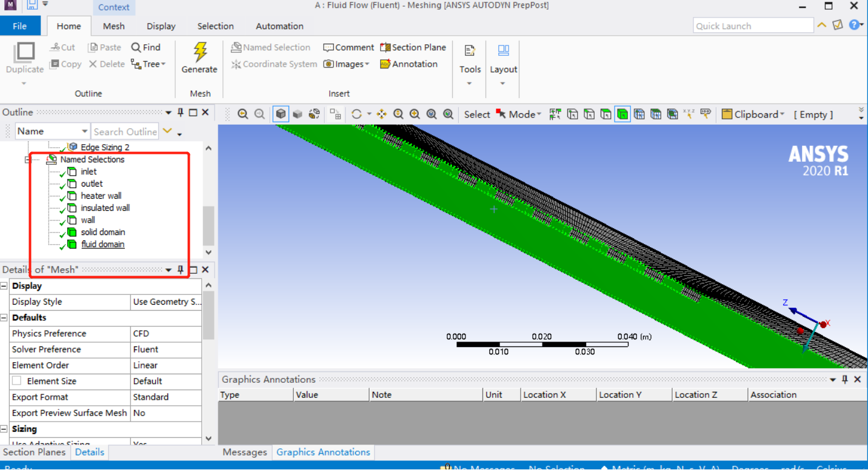Screen dimensions: 868x470
Task: Enable Smart Select filter
Action: 555,114
